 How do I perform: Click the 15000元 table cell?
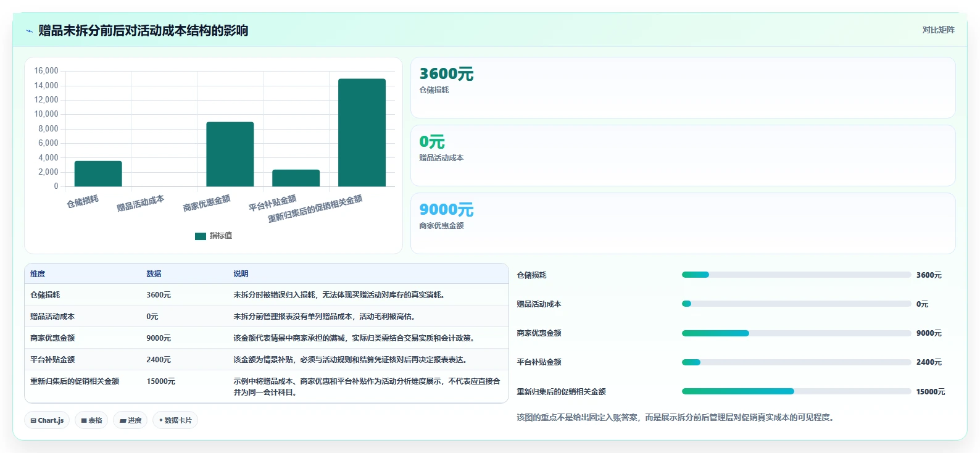coord(160,381)
